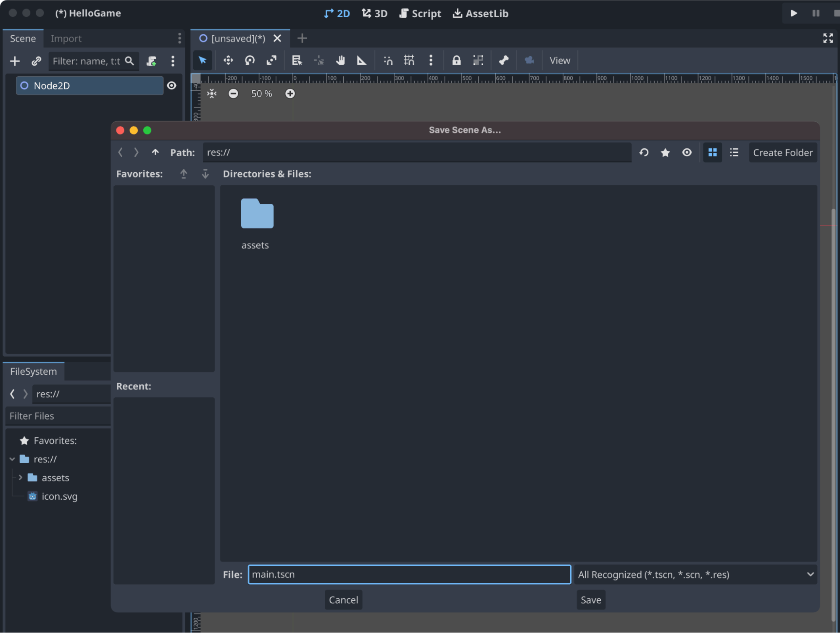
Task: Open the snapping options menu
Action: click(432, 60)
